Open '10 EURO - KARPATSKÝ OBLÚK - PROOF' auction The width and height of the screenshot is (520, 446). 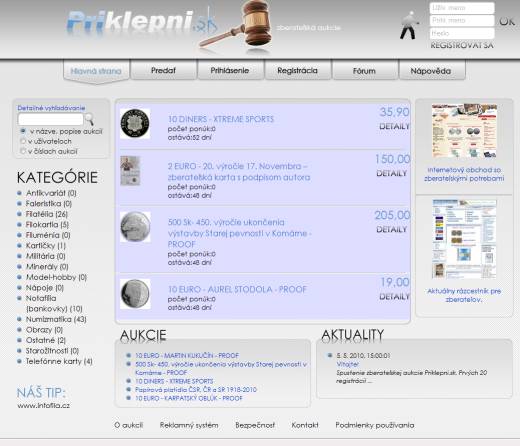point(189,398)
